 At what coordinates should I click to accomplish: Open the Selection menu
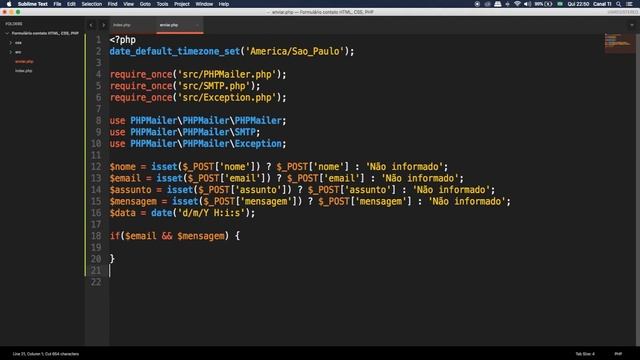click(91, 4)
